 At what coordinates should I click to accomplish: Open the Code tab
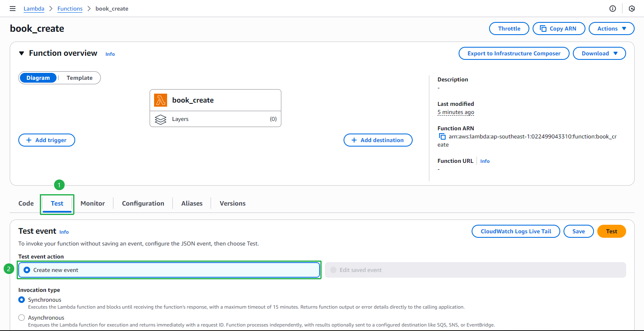point(26,203)
